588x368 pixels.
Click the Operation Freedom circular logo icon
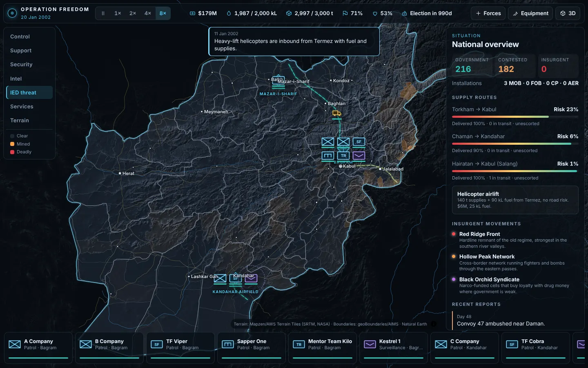coord(12,13)
